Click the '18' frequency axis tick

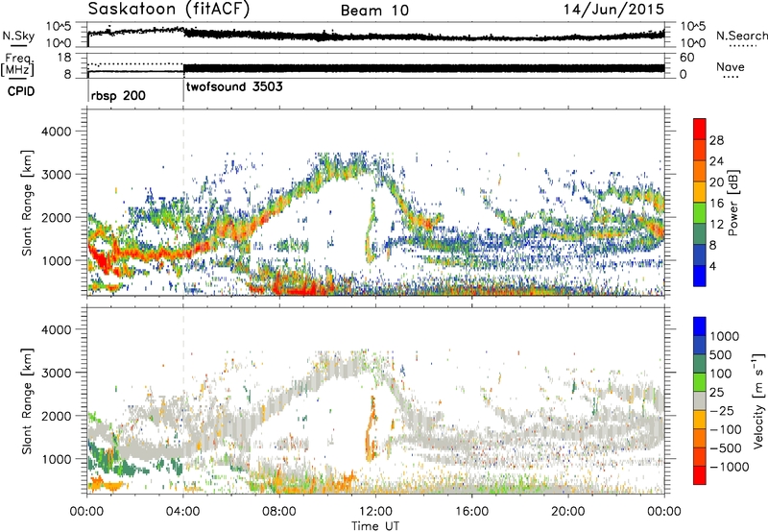point(64,58)
